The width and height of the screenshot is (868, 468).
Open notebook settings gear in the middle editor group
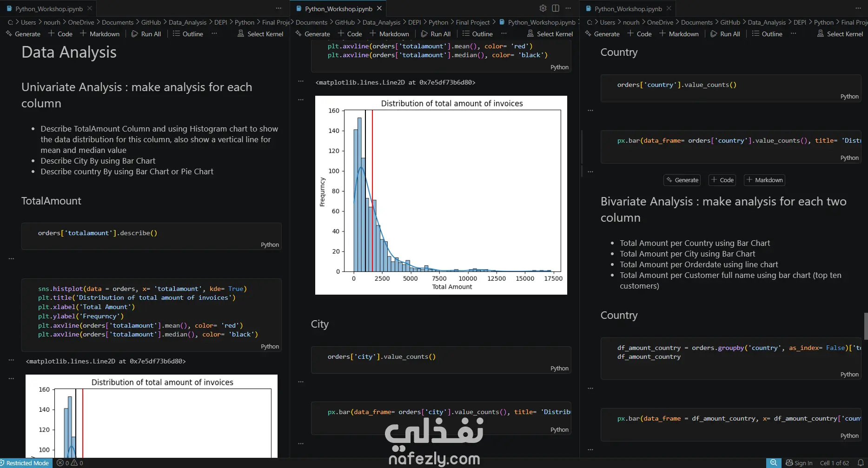tap(543, 8)
